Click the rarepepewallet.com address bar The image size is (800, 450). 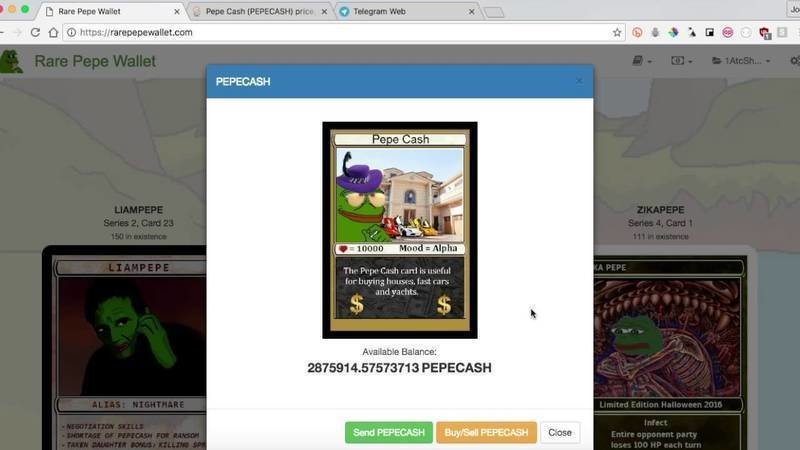tap(330, 32)
